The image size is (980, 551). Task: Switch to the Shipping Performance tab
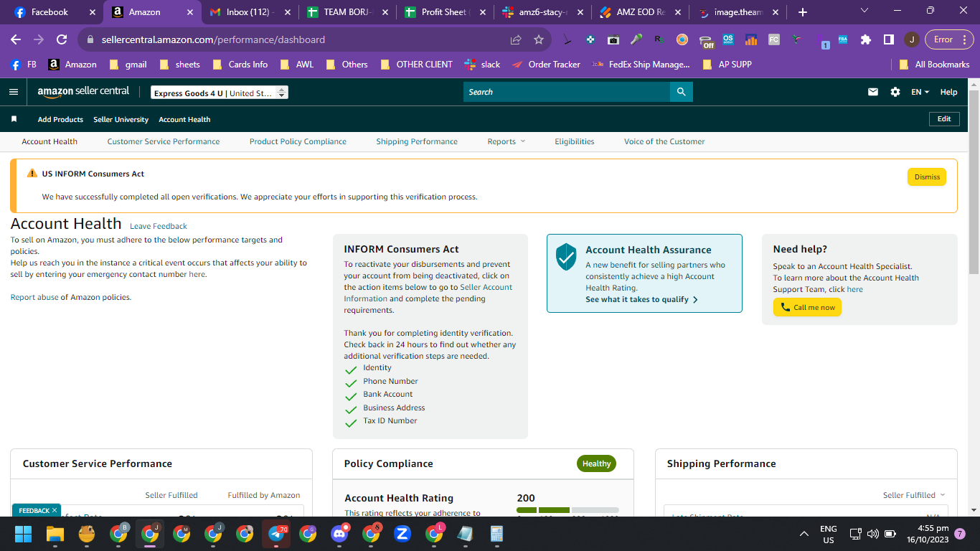click(x=417, y=141)
